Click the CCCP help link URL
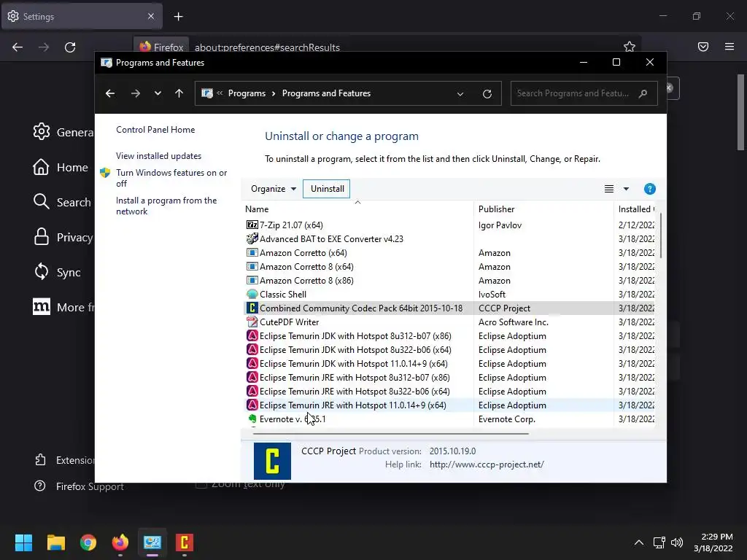The height and width of the screenshot is (560, 747). click(487, 464)
